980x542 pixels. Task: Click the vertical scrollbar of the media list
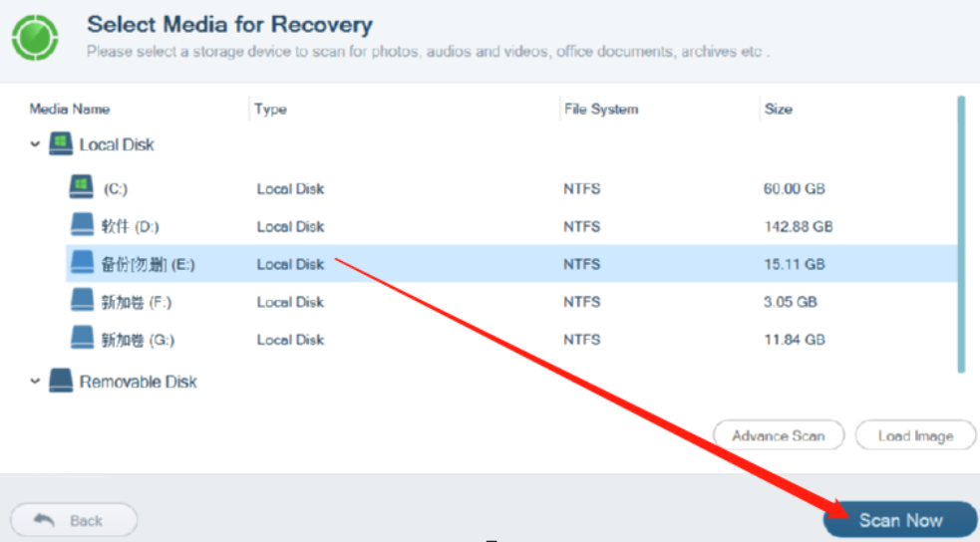[x=961, y=234]
